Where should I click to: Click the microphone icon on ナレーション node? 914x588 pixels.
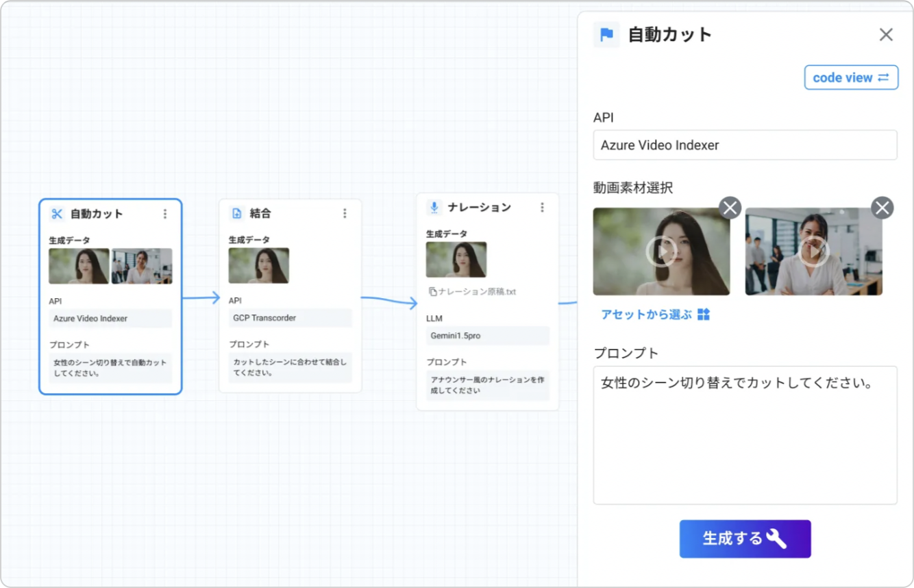pos(434,207)
